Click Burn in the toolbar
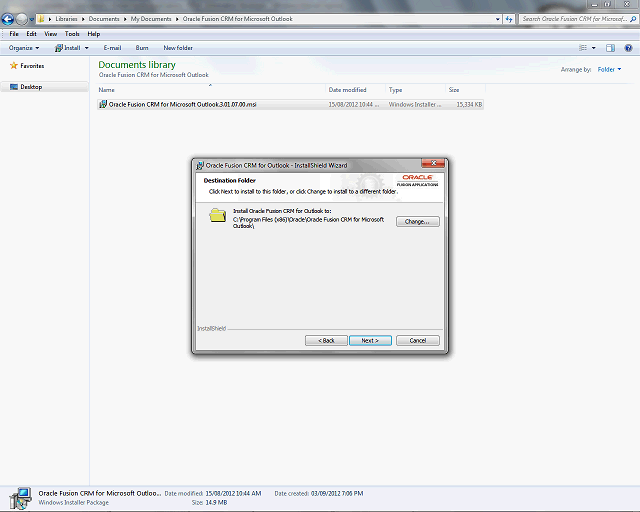640x512 pixels. click(x=142, y=48)
